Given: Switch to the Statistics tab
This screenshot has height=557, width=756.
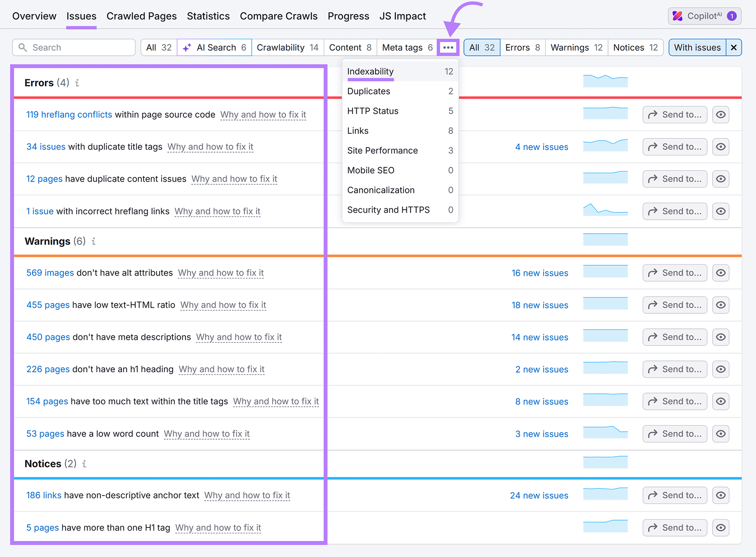Looking at the screenshot, I should pos(208,16).
